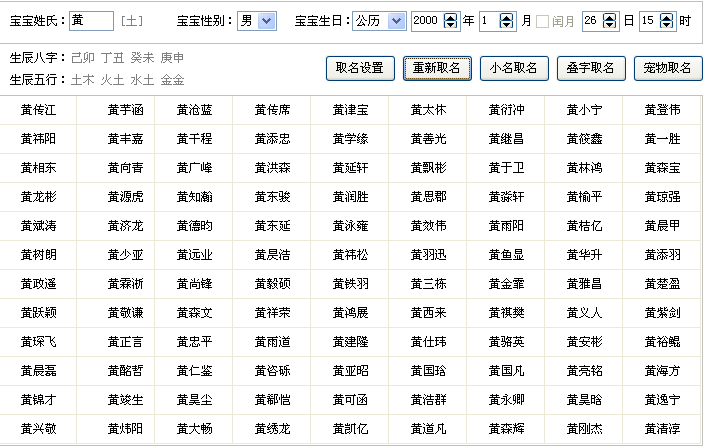
Task: Select the name 黄锦才
Action: click(38, 400)
